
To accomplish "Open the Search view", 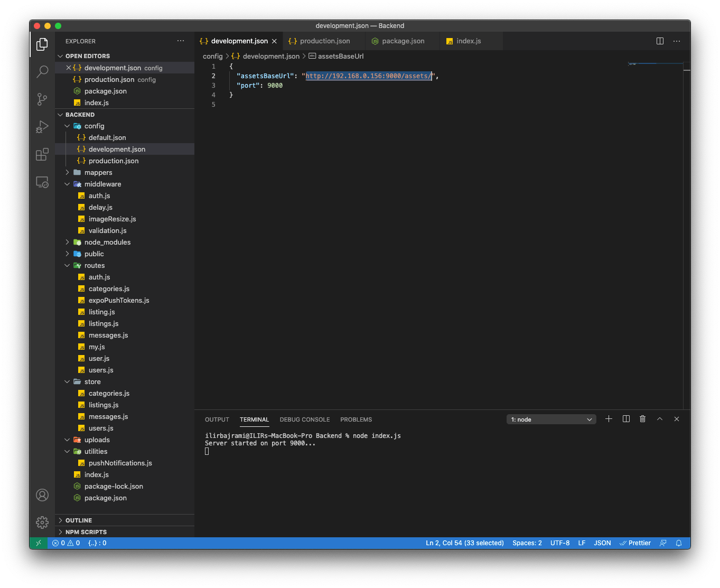I will click(42, 71).
